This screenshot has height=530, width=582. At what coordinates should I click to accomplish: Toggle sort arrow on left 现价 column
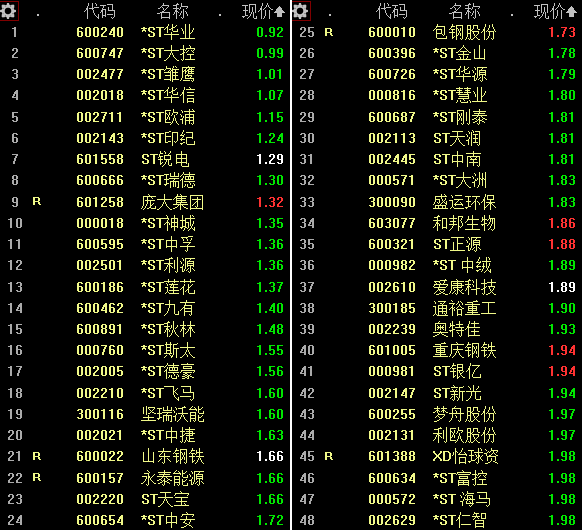[279, 12]
